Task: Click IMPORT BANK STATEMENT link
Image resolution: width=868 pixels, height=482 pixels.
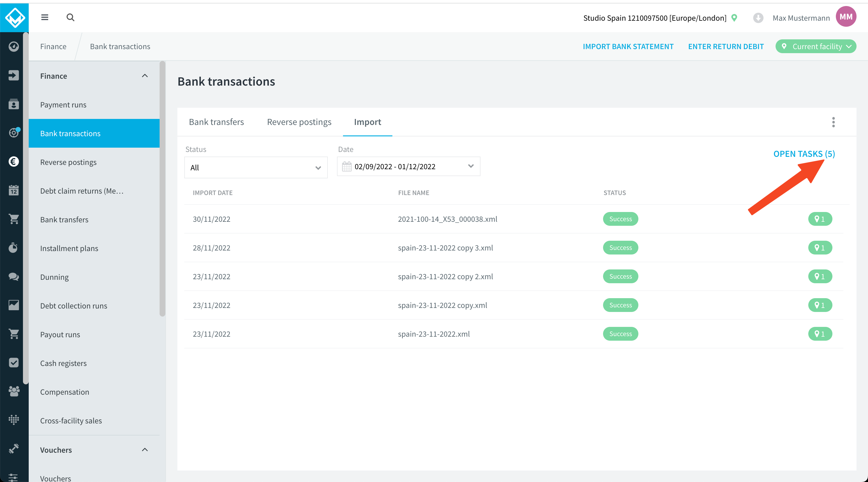Action: (628, 46)
